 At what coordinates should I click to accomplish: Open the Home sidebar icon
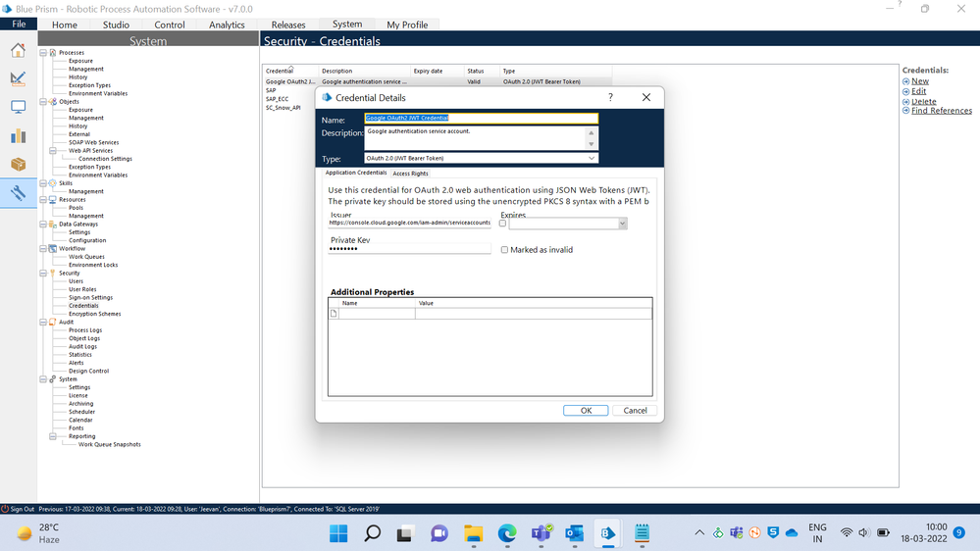coord(18,50)
